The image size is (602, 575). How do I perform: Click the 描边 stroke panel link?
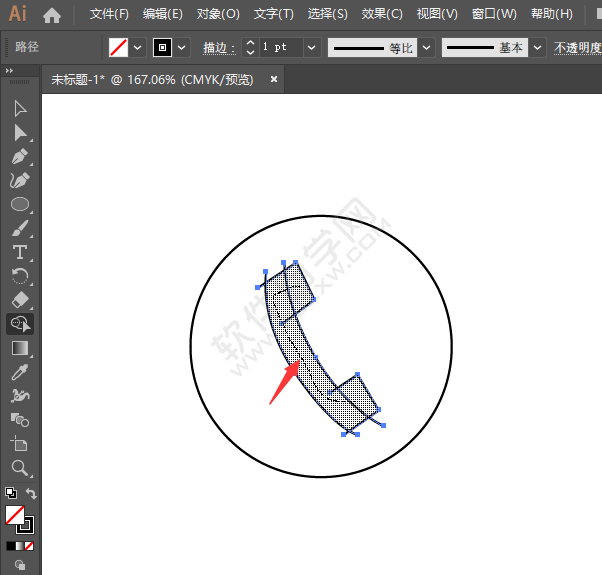[216, 47]
